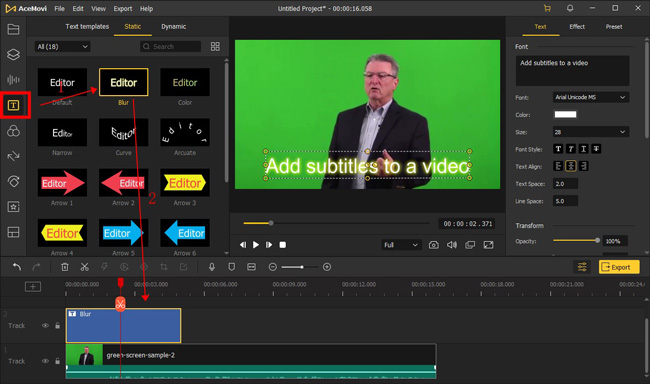650x384 pixels.
Task: Click the yellow Export button
Action: (x=619, y=267)
